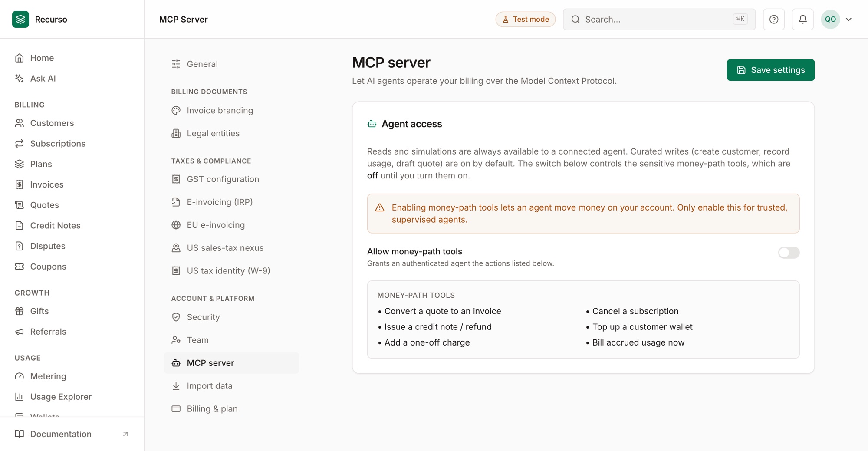Screen dimensions: 868x451
Task: Click 'Convert a quote to an invoice' text
Action: (443, 311)
